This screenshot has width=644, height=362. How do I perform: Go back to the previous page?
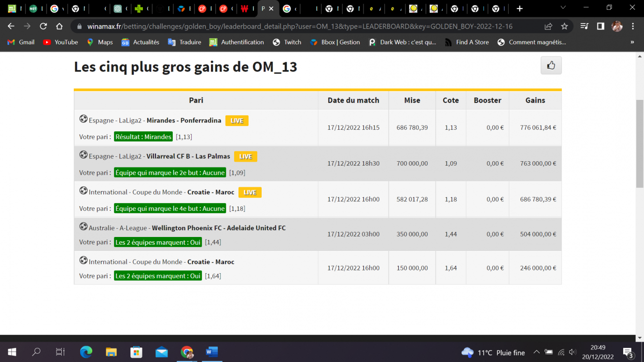(x=11, y=26)
